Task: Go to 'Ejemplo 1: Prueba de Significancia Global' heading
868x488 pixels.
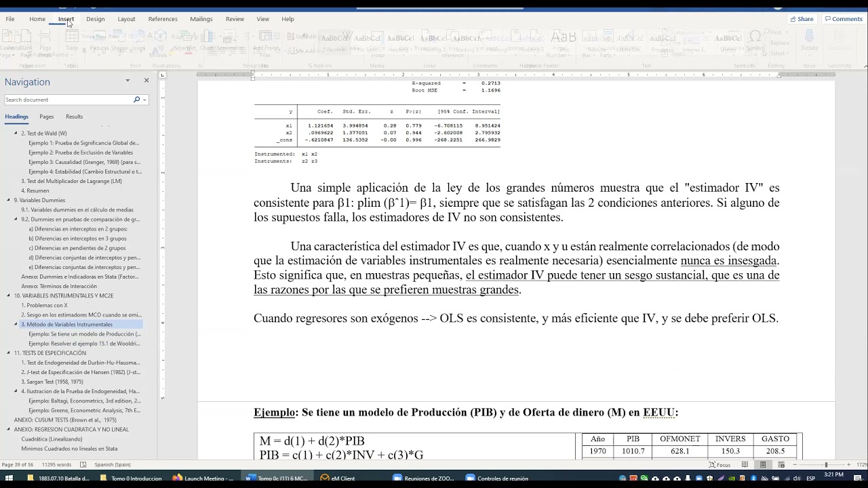Action: point(83,143)
